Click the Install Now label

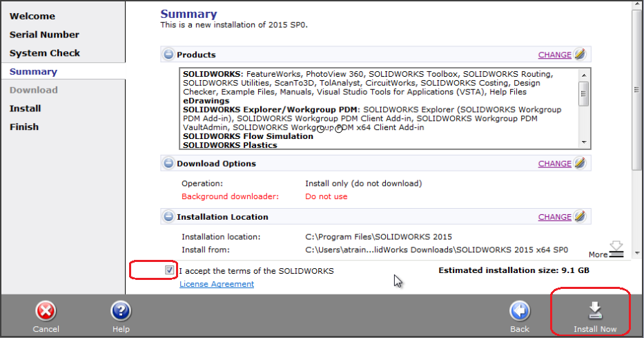pos(595,329)
